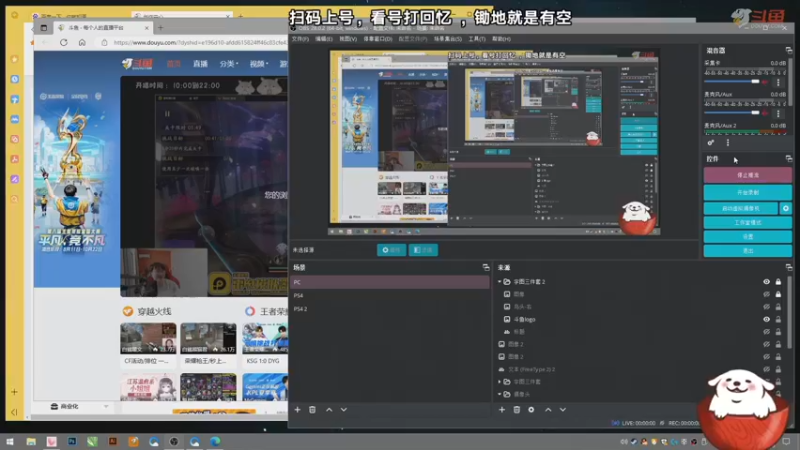Open the 麦克风/Aux channel three-dot menu
This screenshot has width=800, height=450.
tap(778, 113)
